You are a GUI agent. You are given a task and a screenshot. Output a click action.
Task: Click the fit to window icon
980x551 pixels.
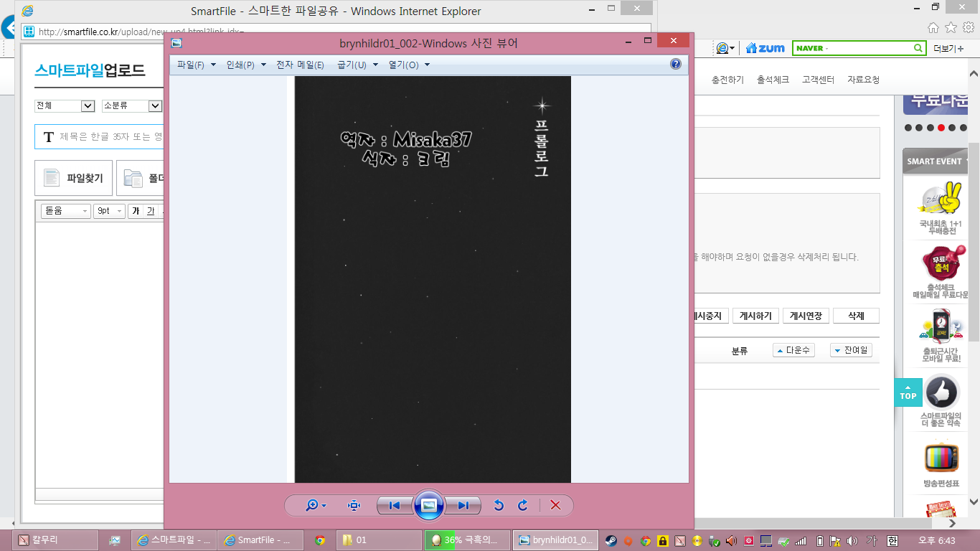354,505
